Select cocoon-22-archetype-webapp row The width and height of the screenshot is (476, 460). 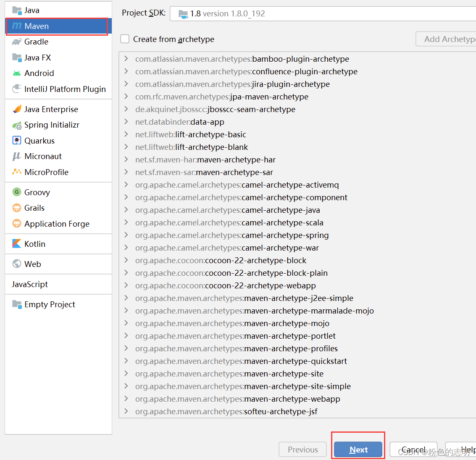coord(297,286)
